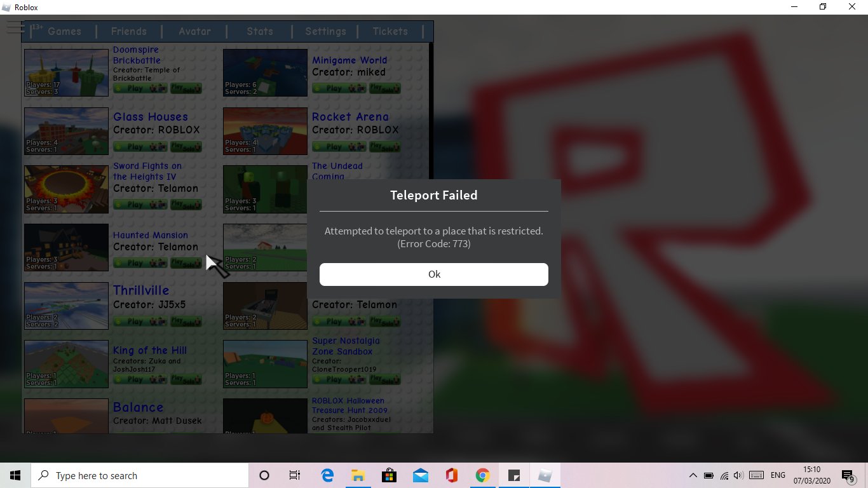The height and width of the screenshot is (488, 868).
Task: Open Office from the taskbar
Action: click(451, 475)
